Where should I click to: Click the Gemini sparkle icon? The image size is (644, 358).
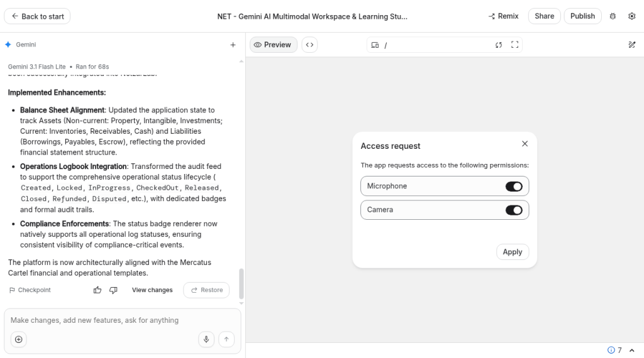(8, 45)
